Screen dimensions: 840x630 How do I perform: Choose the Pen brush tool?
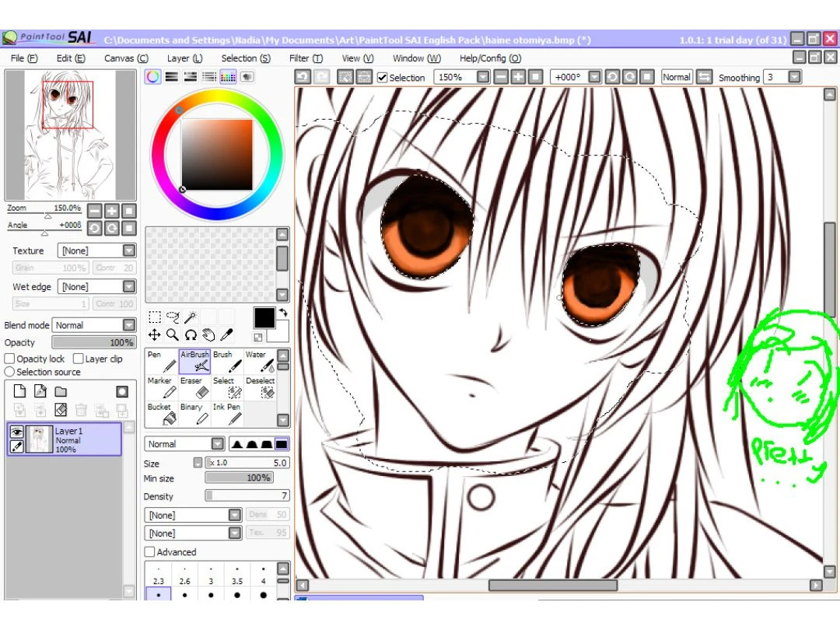point(162,362)
